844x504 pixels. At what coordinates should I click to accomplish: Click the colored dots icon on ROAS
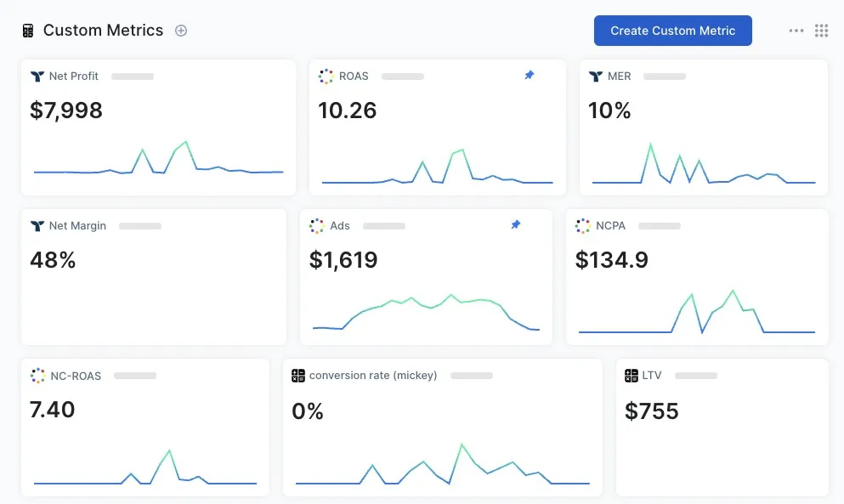[326, 76]
